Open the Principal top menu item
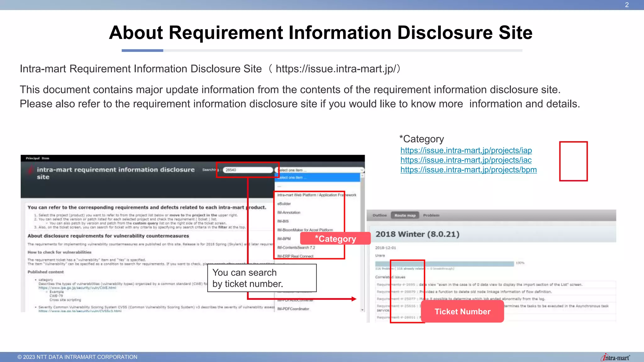 coord(32,158)
